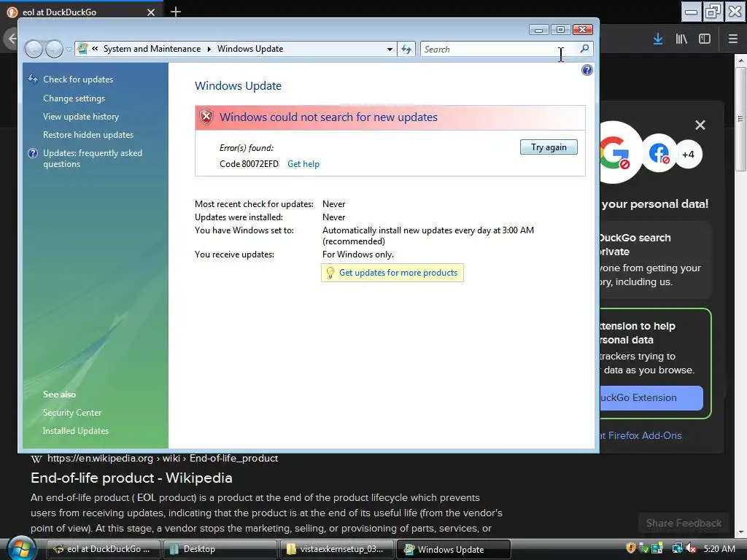Image resolution: width=747 pixels, height=560 pixels.
Task: Click Check for updates link
Action: tap(78, 79)
